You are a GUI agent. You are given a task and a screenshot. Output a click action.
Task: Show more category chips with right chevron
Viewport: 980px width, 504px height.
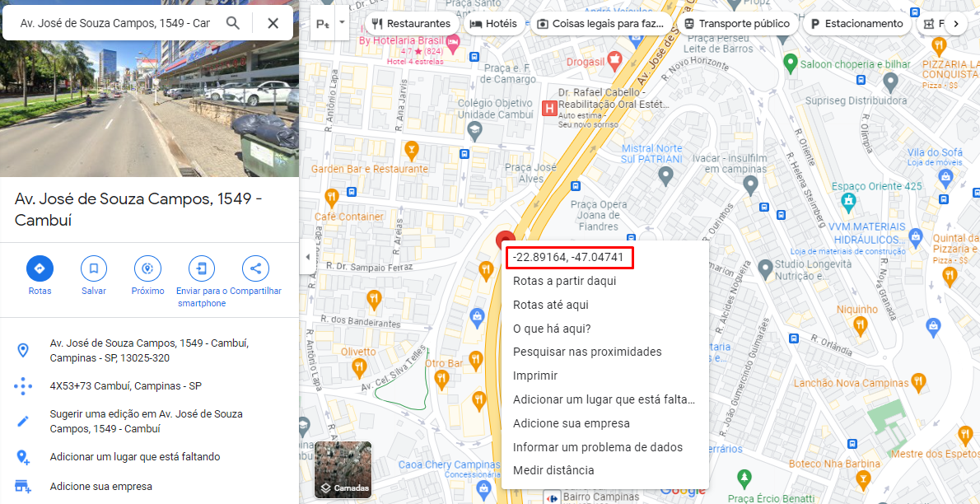pos(955,24)
